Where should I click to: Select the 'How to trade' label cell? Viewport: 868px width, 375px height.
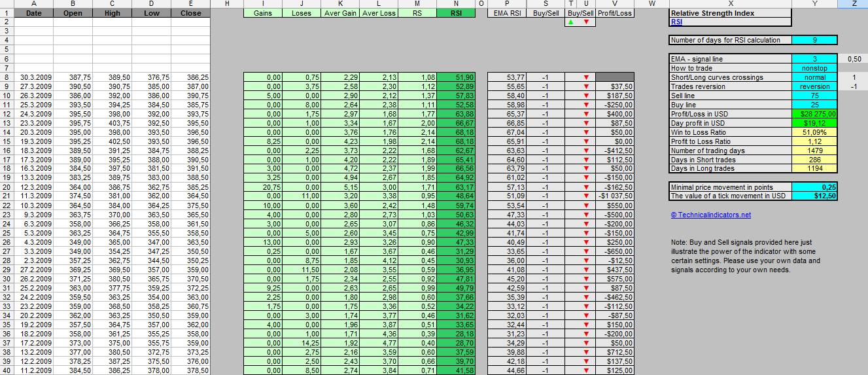click(731, 68)
